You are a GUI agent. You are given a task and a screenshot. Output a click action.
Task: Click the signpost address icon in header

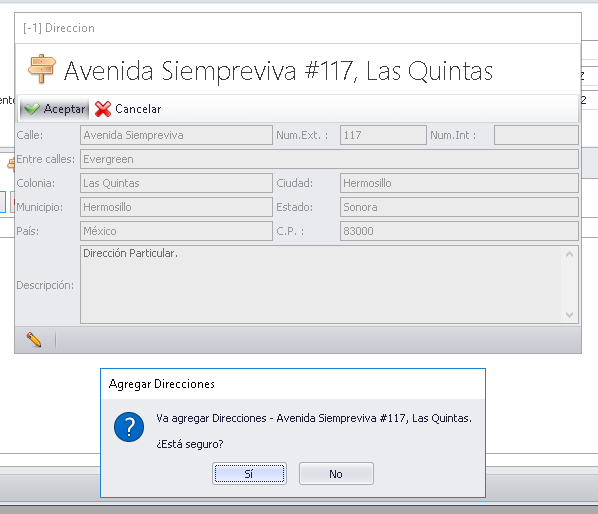[42, 69]
